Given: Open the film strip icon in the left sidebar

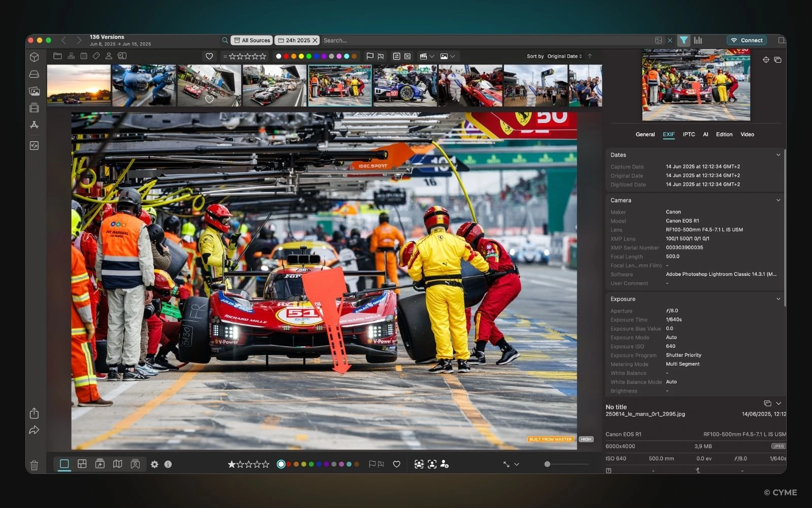Looking at the screenshot, I should click(34, 108).
